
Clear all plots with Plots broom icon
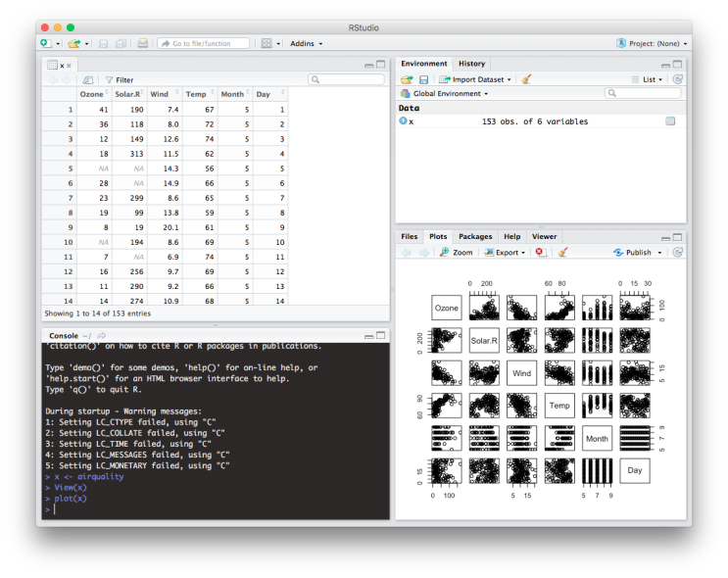click(x=562, y=252)
